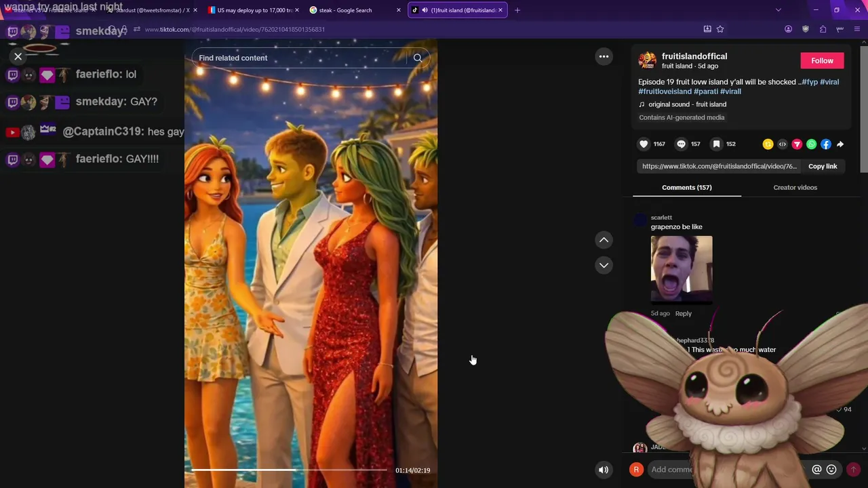The width and height of the screenshot is (868, 488).
Task: Open scarlett's commenter name
Action: click(x=661, y=218)
